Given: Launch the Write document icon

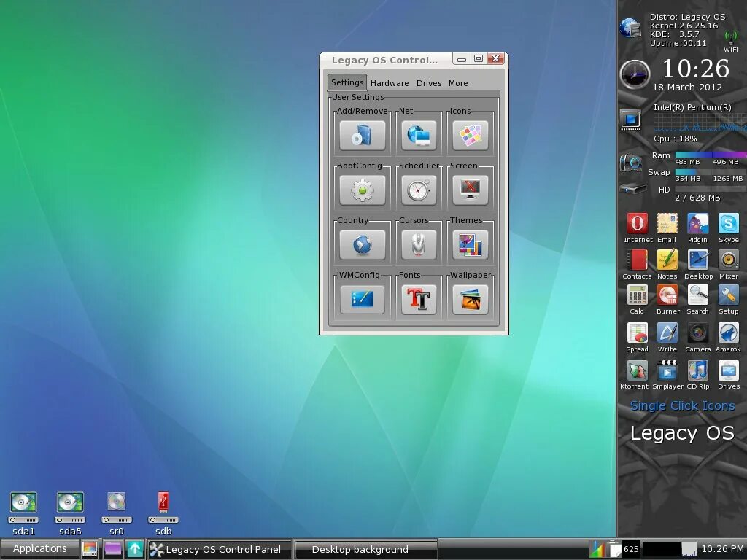Looking at the screenshot, I should [x=667, y=332].
